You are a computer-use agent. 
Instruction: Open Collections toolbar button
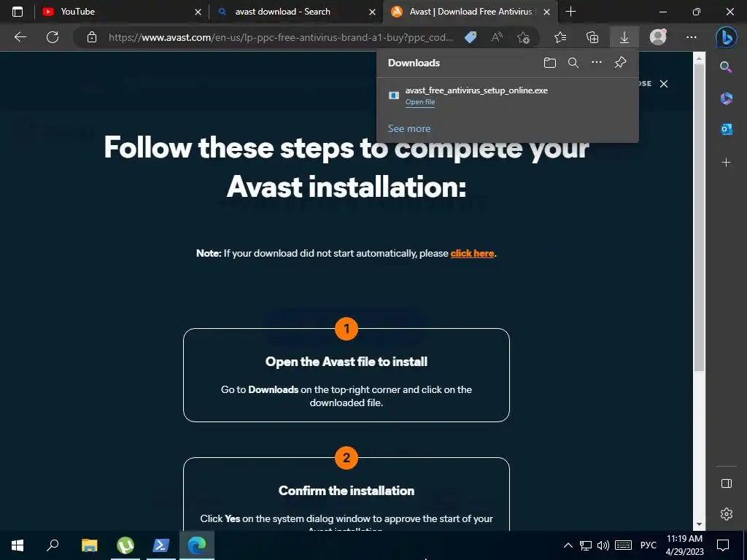click(592, 37)
